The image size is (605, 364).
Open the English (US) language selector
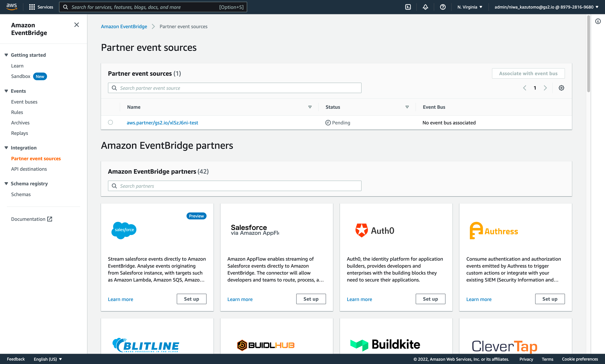click(48, 359)
